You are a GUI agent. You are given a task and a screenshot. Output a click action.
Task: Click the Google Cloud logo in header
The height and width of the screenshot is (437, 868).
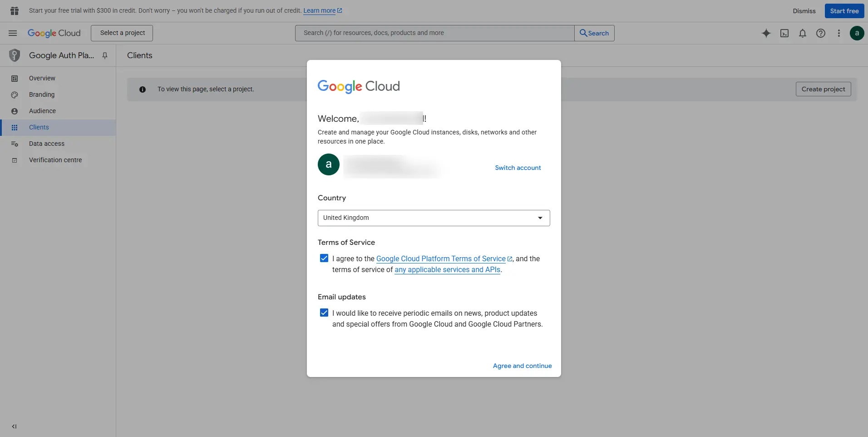tap(54, 33)
